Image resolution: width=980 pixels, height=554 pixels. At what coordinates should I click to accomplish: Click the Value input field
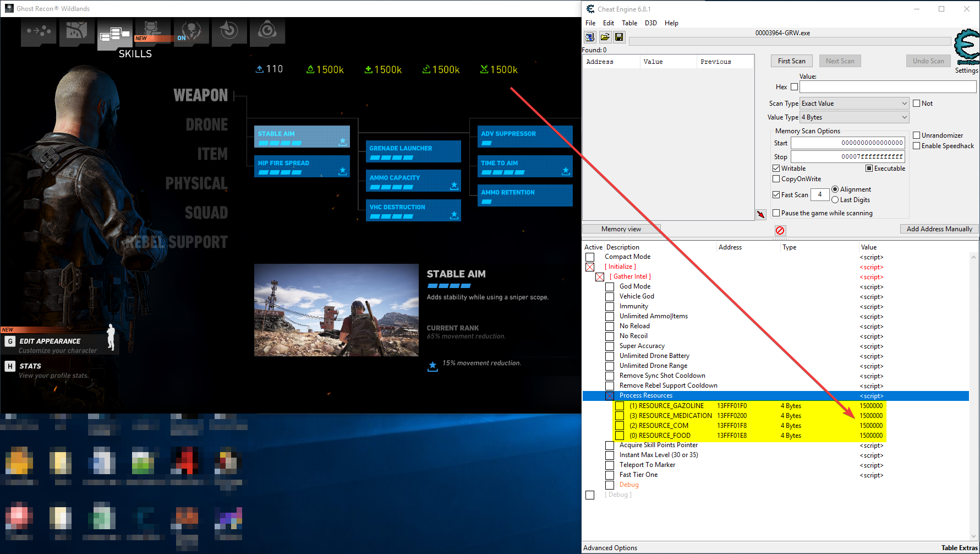888,87
